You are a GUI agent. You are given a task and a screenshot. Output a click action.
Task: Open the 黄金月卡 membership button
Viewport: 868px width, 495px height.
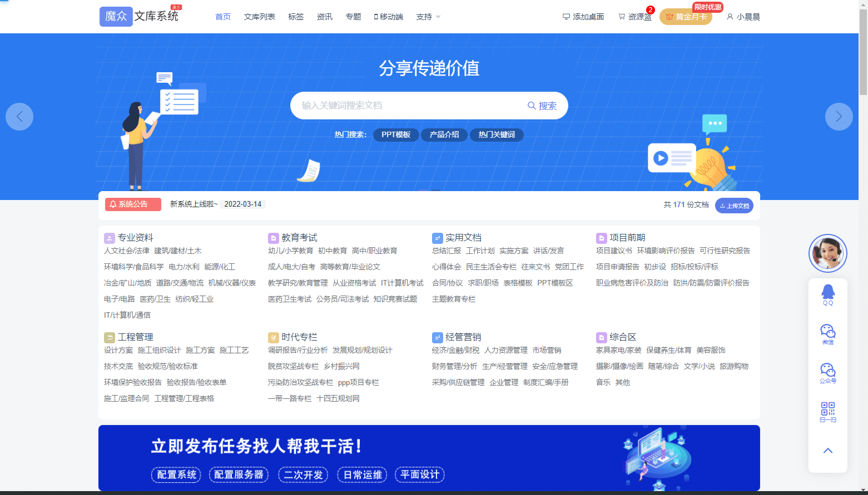point(686,17)
